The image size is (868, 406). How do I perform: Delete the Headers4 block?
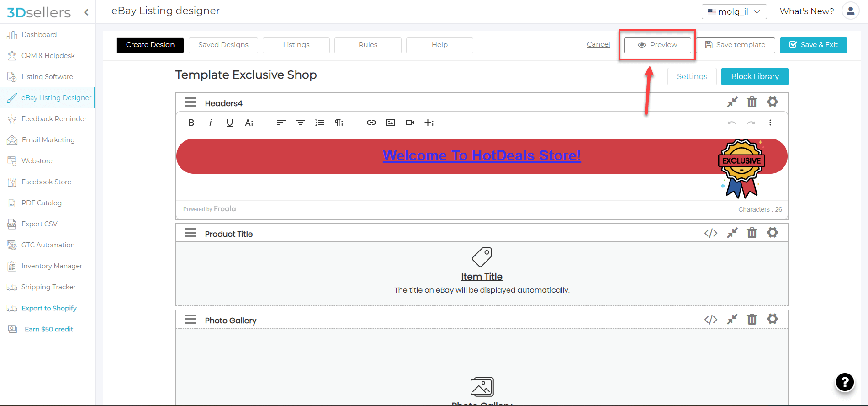click(x=752, y=102)
